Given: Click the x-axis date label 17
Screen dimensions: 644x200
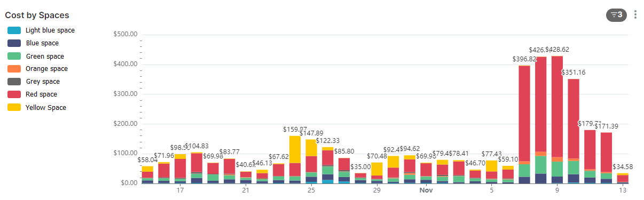Looking at the screenshot, I should [180, 190].
